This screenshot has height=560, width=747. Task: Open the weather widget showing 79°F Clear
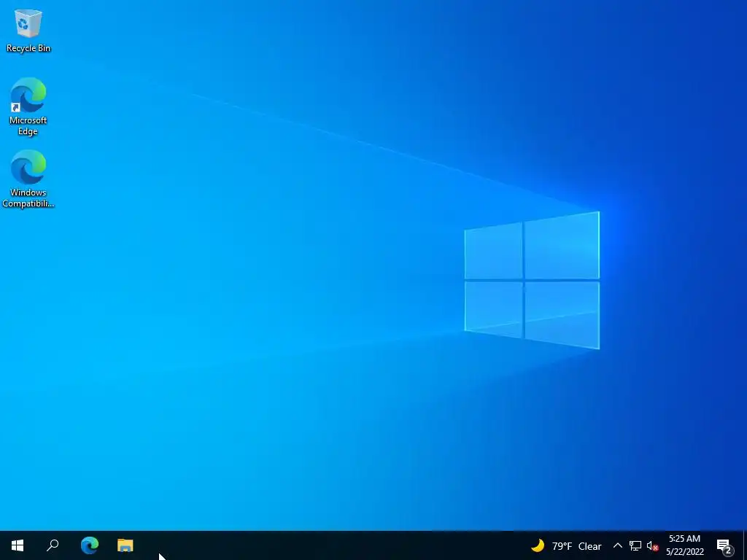tap(566, 545)
